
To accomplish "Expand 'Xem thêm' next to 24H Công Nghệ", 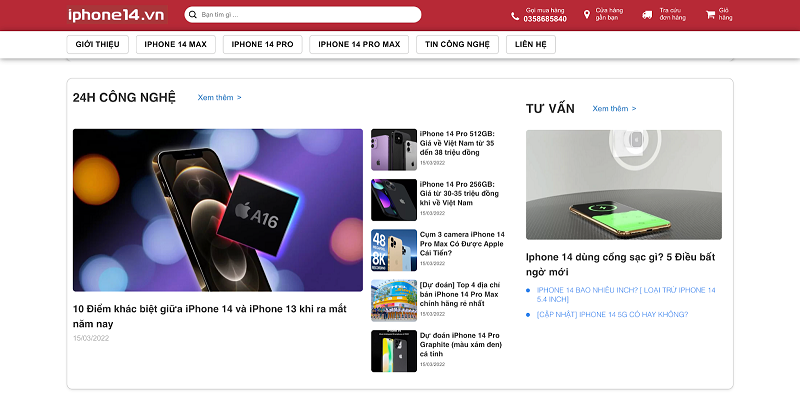I will 219,97.
